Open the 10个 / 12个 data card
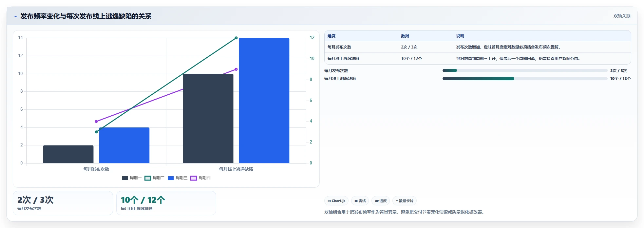This screenshot has height=228, width=644. 166,203
